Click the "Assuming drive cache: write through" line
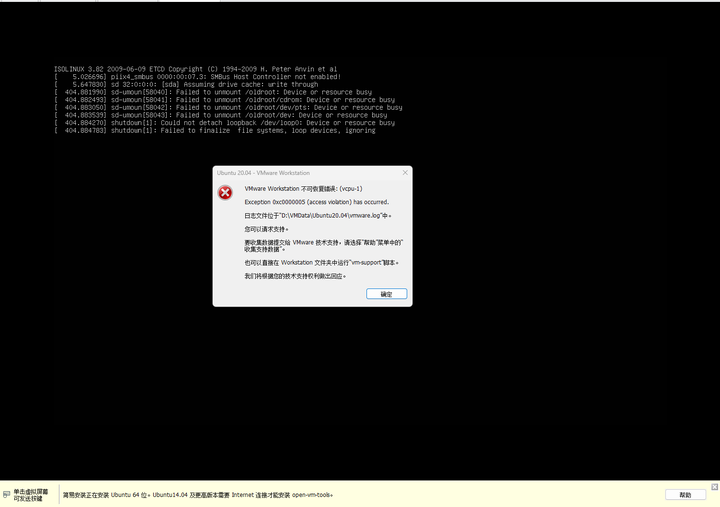Image resolution: width=720 pixels, height=507 pixels. point(186,84)
